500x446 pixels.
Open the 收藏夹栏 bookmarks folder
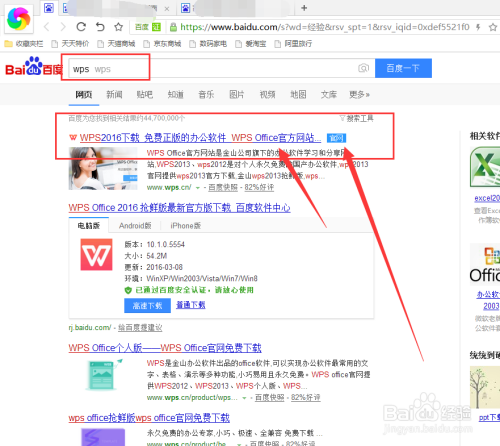pos(24,44)
